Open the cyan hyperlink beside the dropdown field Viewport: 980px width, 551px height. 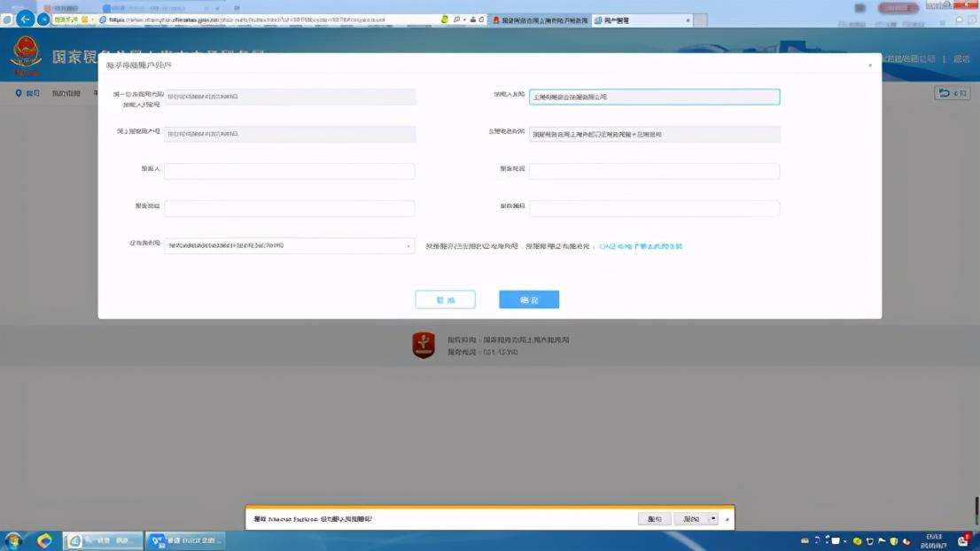(x=641, y=246)
